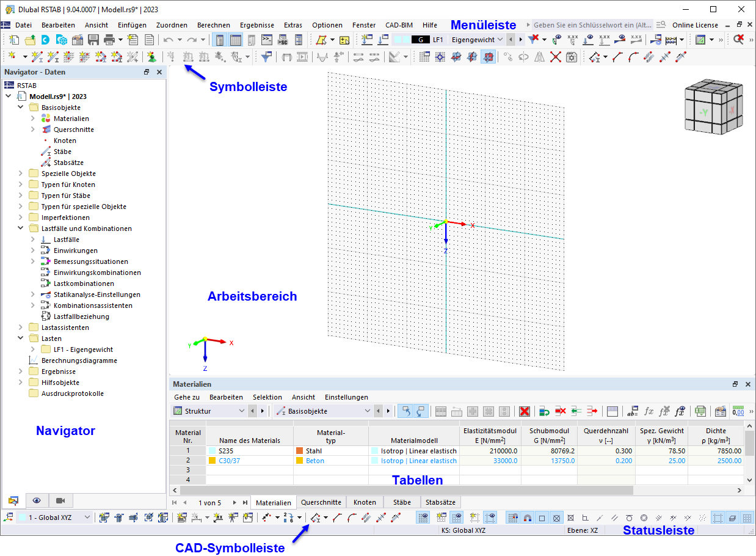
Task: Switch to Navigator Views tab (camera icon)
Action: pyautogui.click(x=60, y=501)
